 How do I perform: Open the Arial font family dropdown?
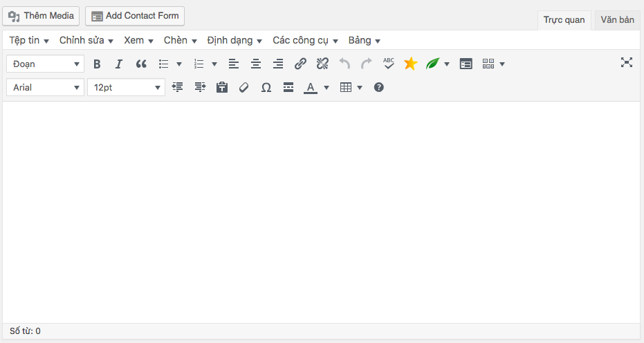coord(45,88)
